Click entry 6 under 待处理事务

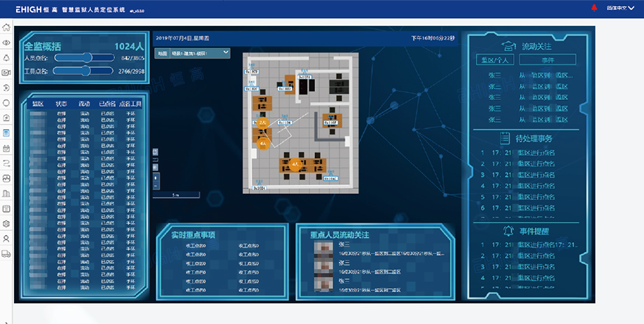point(518,208)
